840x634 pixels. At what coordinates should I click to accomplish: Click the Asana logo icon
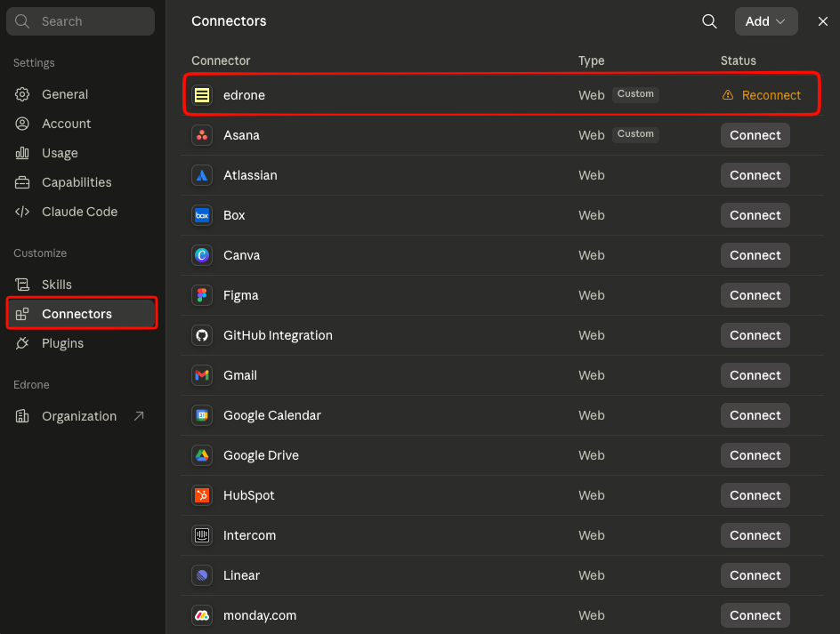(202, 135)
